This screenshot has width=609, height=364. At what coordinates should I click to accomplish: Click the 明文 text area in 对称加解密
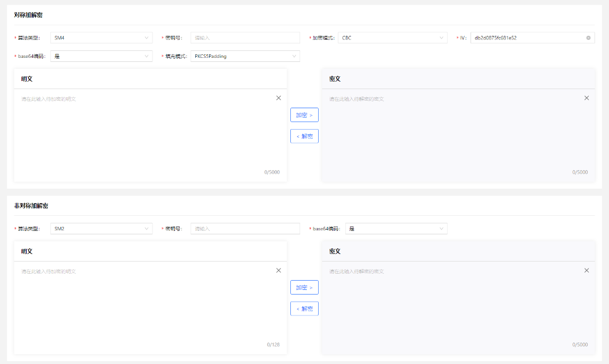(x=145, y=133)
